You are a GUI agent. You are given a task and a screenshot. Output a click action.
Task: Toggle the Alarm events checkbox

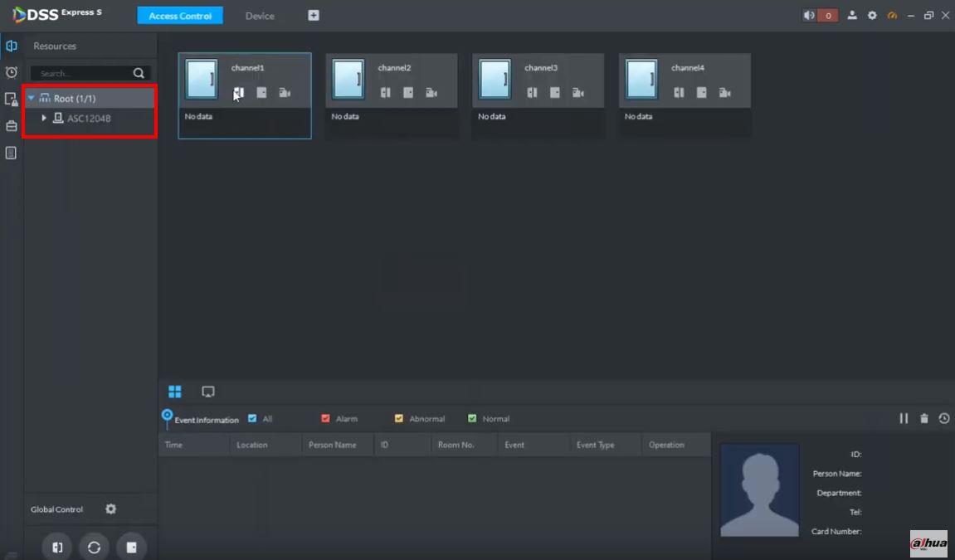point(325,419)
